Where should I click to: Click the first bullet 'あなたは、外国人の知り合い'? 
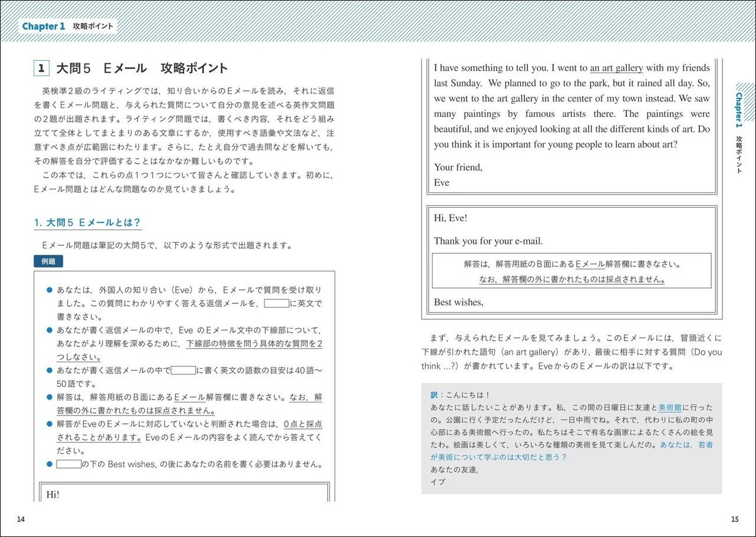[189, 303]
